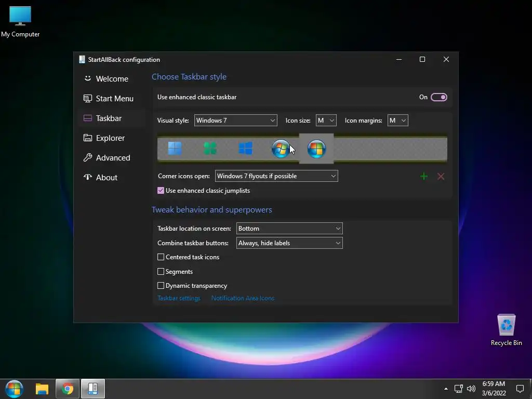Go to the Welcome section
The image size is (532, 399).
point(112,79)
